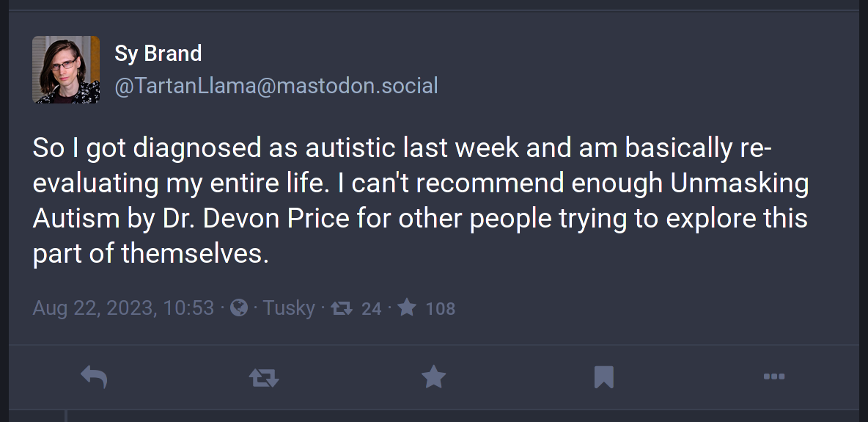Screen dimensions: 868x422
Task: Reply to Sy Brand's post
Action: tap(94, 377)
